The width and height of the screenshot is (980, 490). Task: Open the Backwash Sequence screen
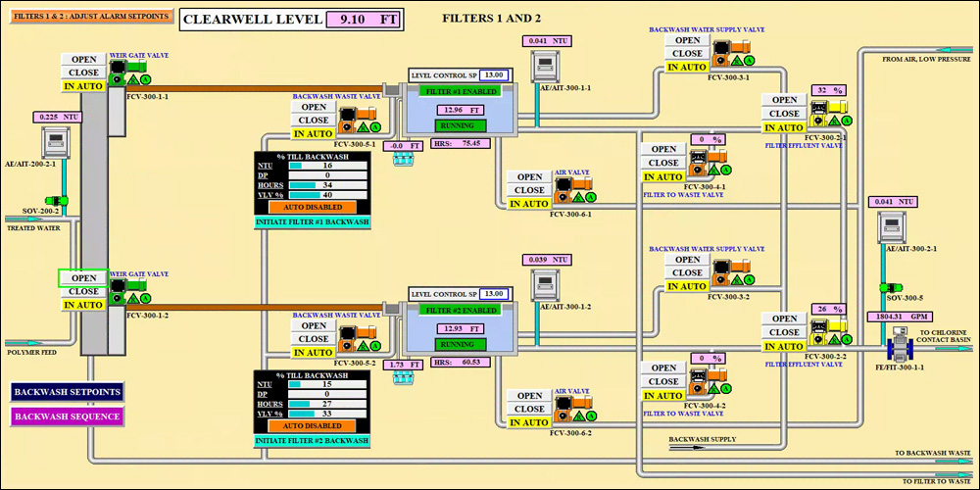coord(68,416)
